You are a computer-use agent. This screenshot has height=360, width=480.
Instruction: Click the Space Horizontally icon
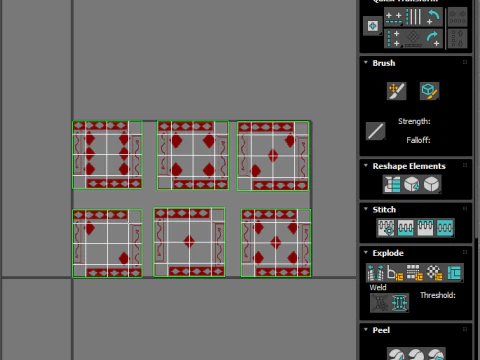point(457,17)
